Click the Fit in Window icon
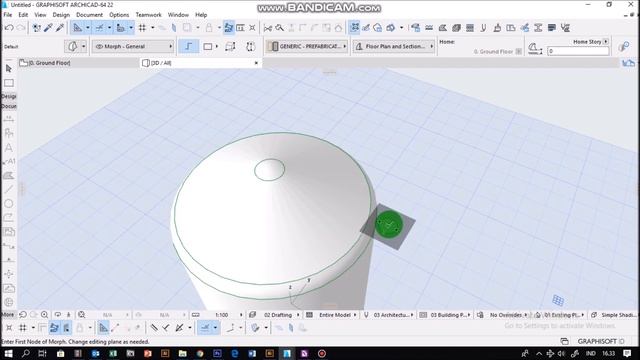 (82, 315)
